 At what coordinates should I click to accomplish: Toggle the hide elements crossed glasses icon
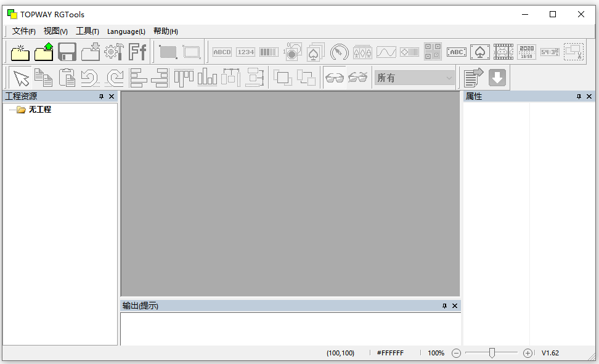358,78
